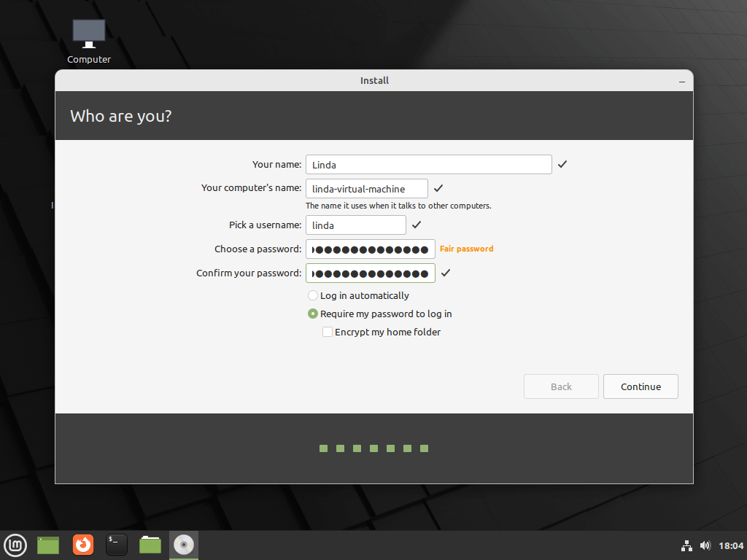Check Encrypt my home folder

pos(328,332)
